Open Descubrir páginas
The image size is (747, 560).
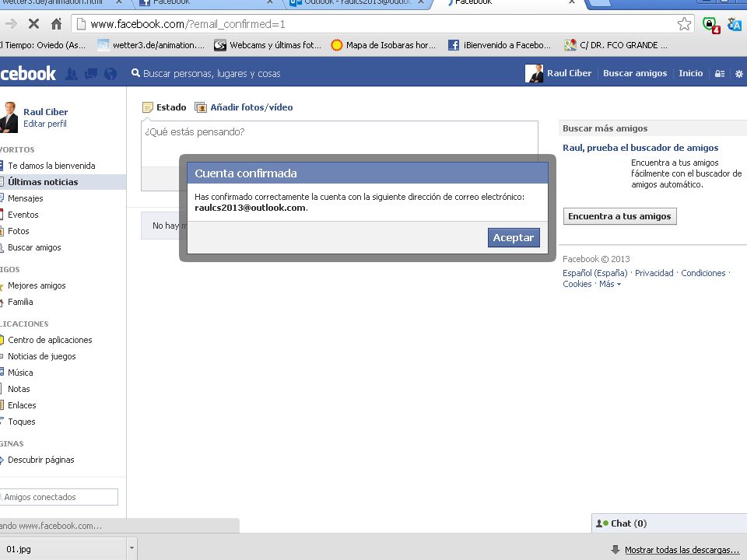click(41, 460)
